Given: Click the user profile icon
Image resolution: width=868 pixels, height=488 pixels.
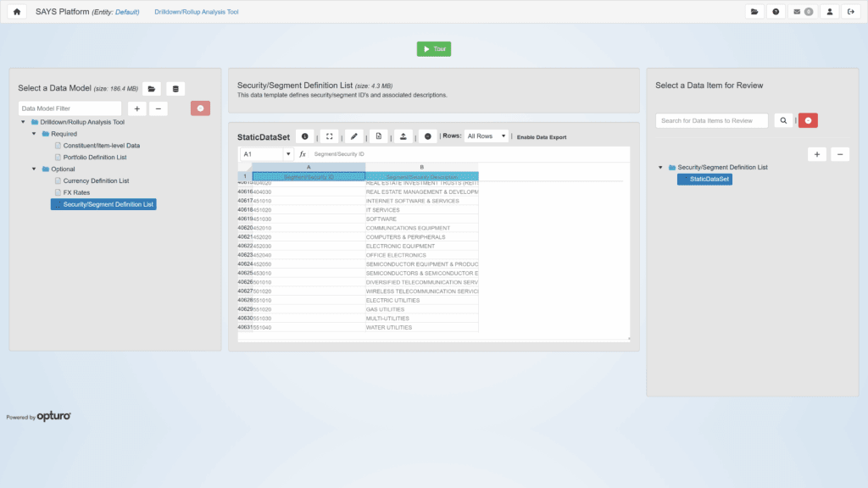Looking at the screenshot, I should tap(829, 12).
